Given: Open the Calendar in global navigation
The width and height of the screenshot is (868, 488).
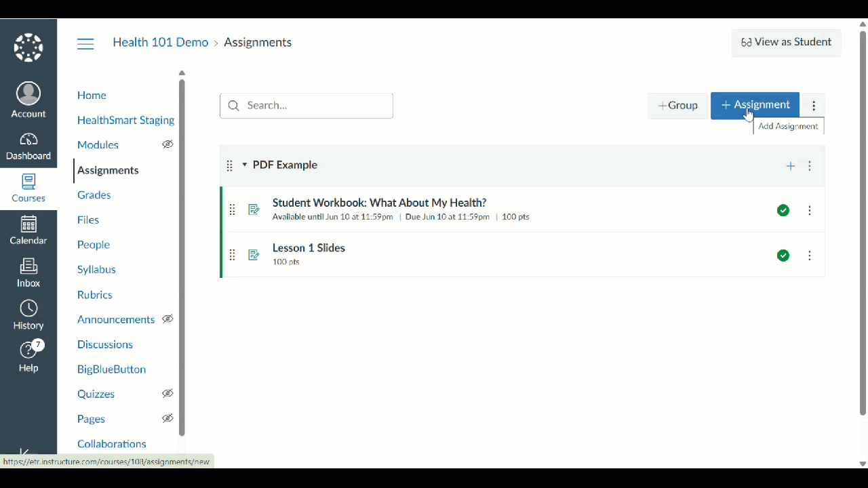Looking at the screenshot, I should coord(28,231).
